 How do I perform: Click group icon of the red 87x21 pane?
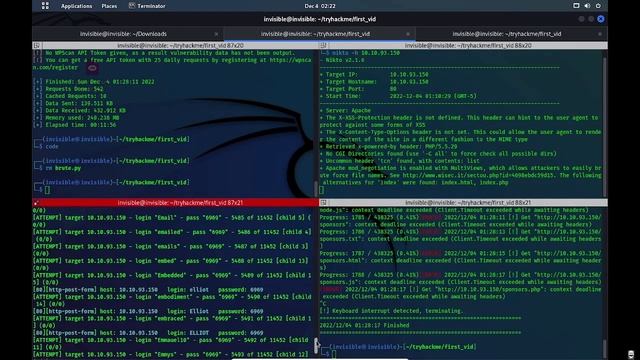coord(37,202)
